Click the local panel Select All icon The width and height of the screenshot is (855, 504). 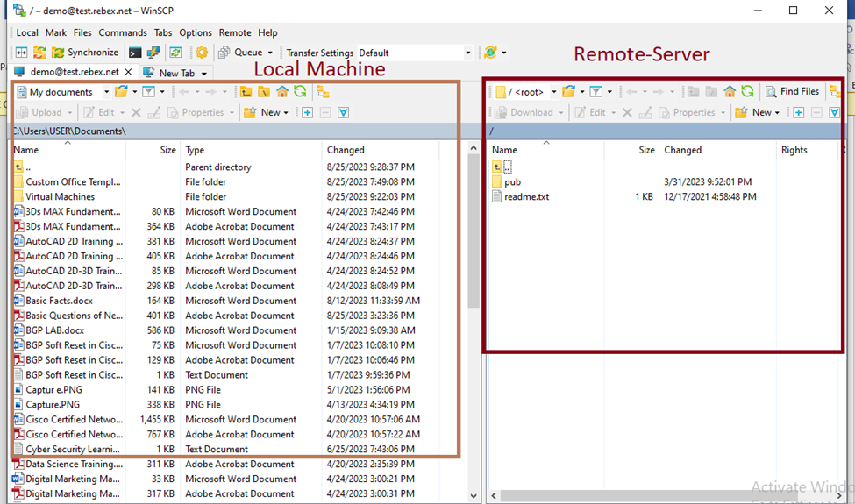click(344, 113)
